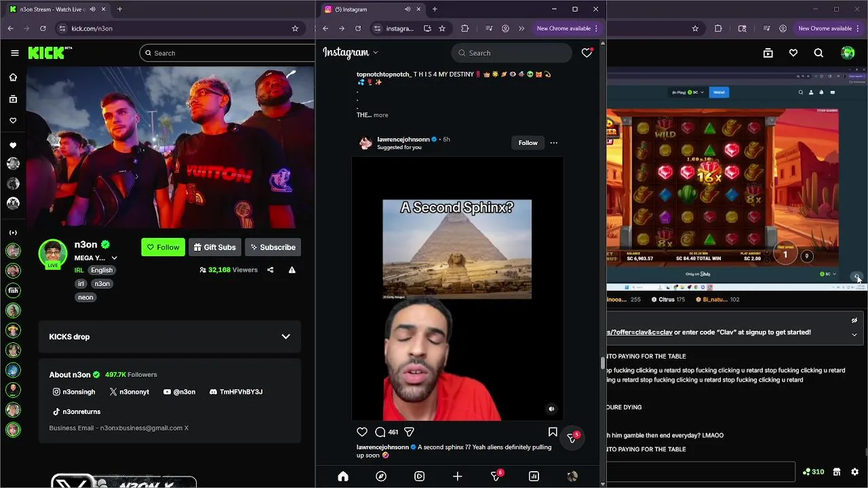Open Instagram notifications heart icon
Screen dimensions: 868x488
(x=587, y=53)
